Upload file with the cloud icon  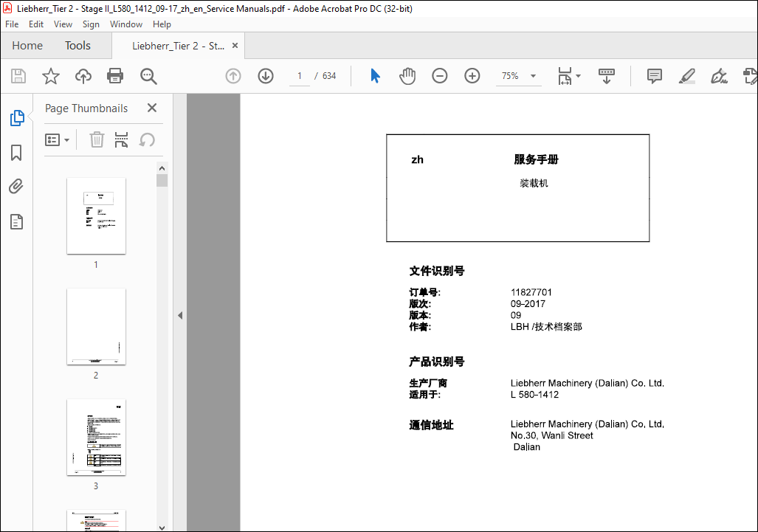tap(83, 76)
